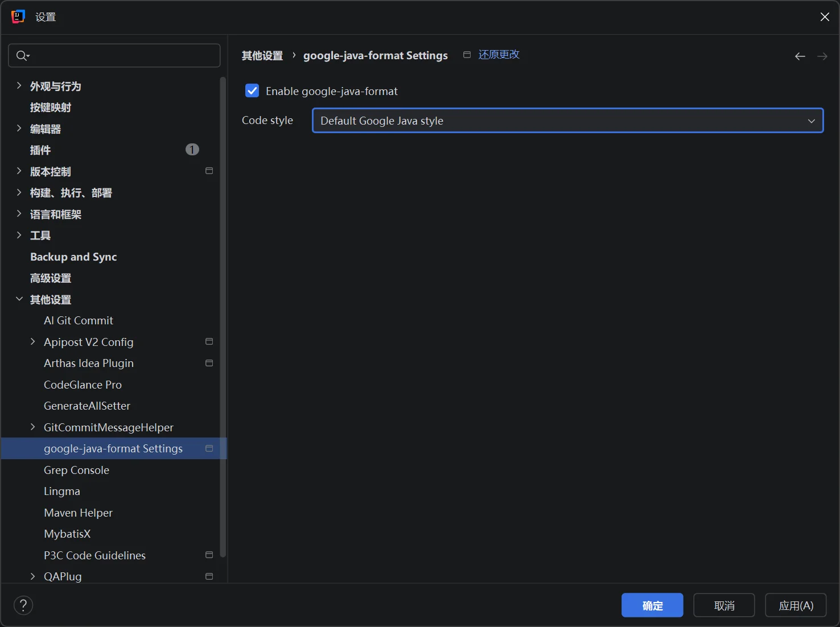Expand the 编辑器 section
Screen dimensions: 840x627
click(19, 129)
